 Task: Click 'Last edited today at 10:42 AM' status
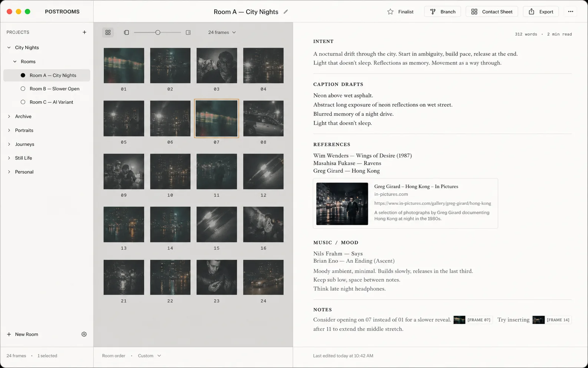coord(343,356)
